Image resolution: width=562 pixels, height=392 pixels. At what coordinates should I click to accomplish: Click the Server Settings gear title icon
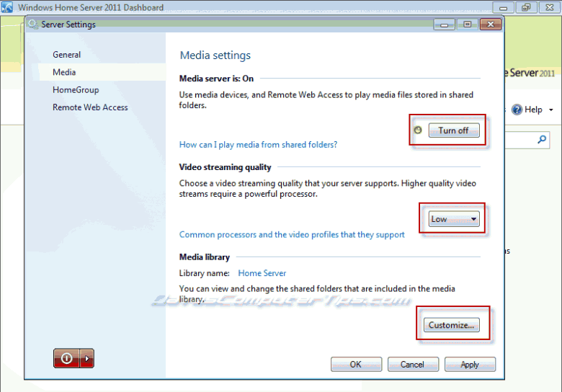tap(33, 24)
